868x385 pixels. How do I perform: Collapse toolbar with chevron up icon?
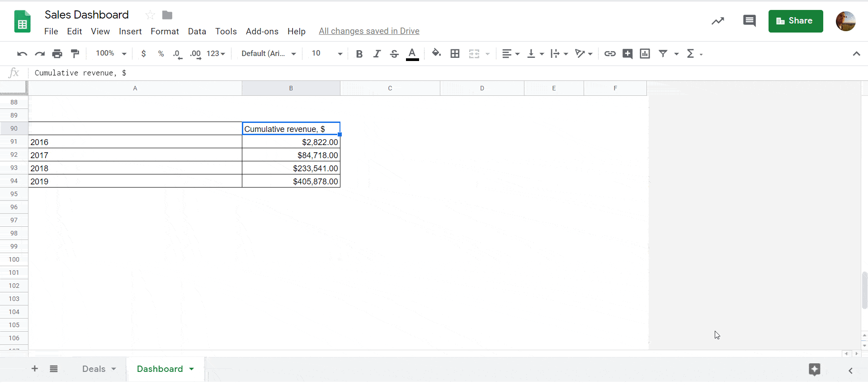(856, 54)
